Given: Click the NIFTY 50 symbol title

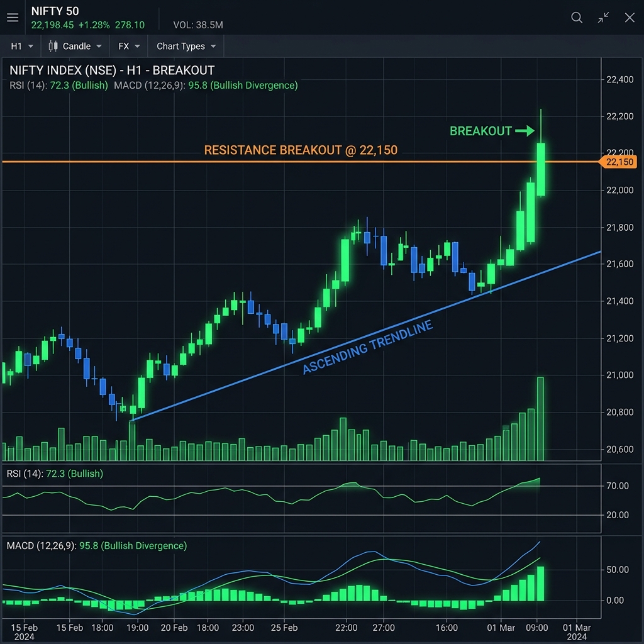Looking at the screenshot, I should coord(55,11).
